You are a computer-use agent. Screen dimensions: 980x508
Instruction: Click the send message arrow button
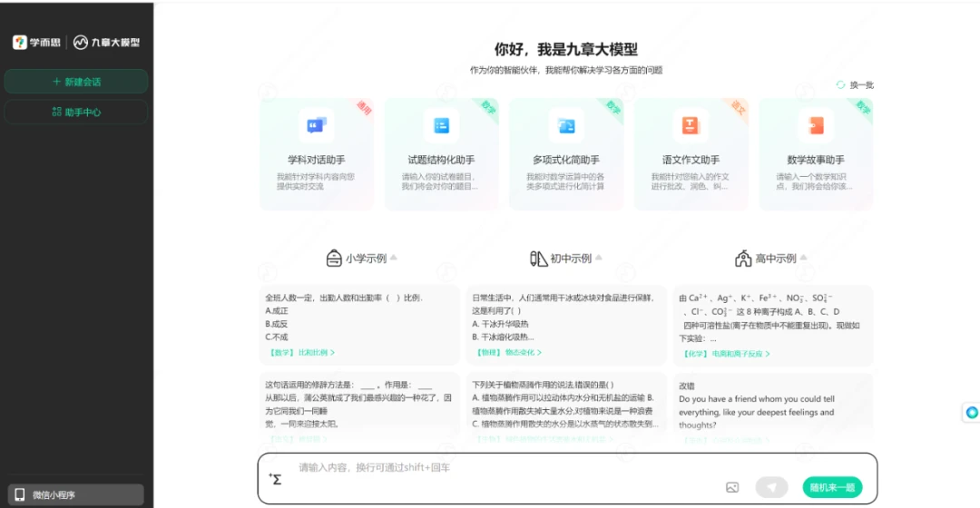(772, 487)
